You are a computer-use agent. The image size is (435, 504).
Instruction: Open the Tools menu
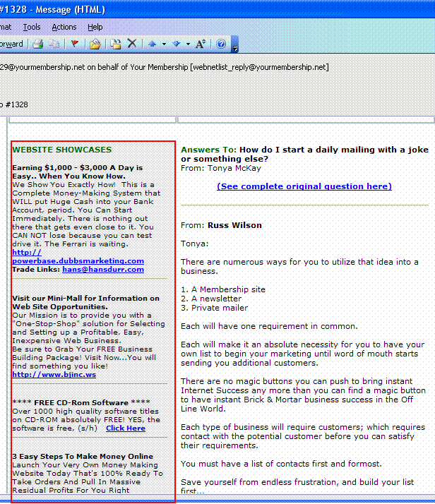[x=32, y=27]
